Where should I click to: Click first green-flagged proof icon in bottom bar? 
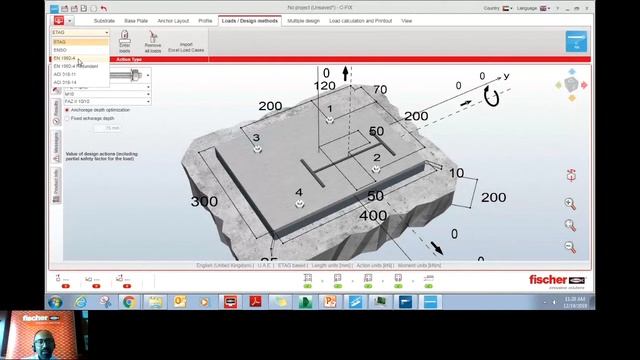point(308,281)
